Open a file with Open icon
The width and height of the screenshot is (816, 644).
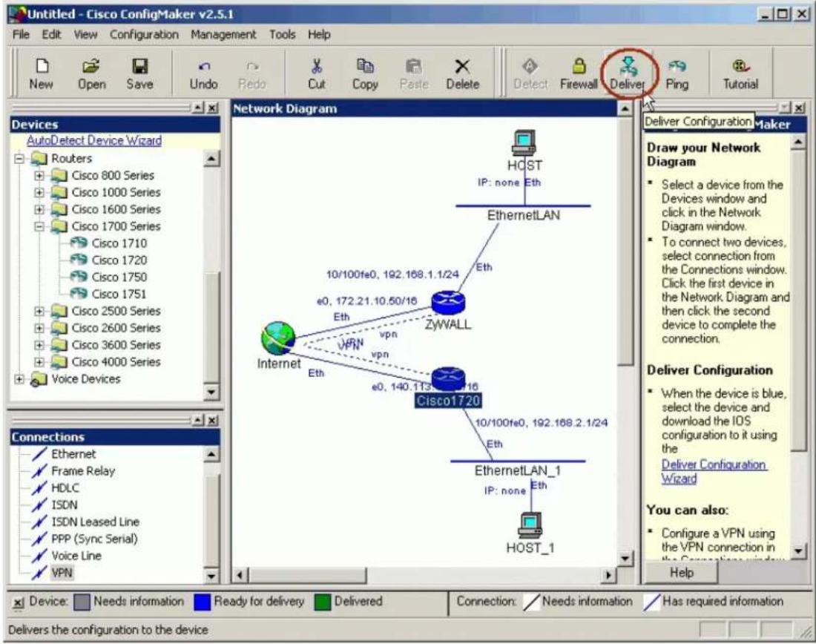[91, 74]
